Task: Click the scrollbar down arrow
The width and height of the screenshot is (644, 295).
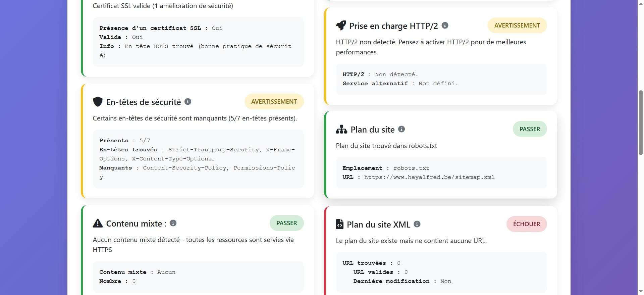Action: [641, 291]
